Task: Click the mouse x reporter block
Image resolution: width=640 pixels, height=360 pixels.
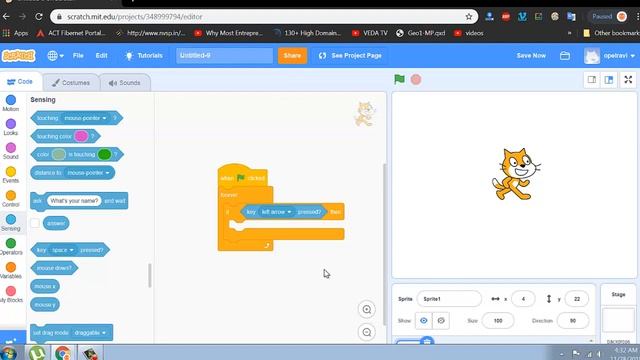Action: tap(44, 286)
